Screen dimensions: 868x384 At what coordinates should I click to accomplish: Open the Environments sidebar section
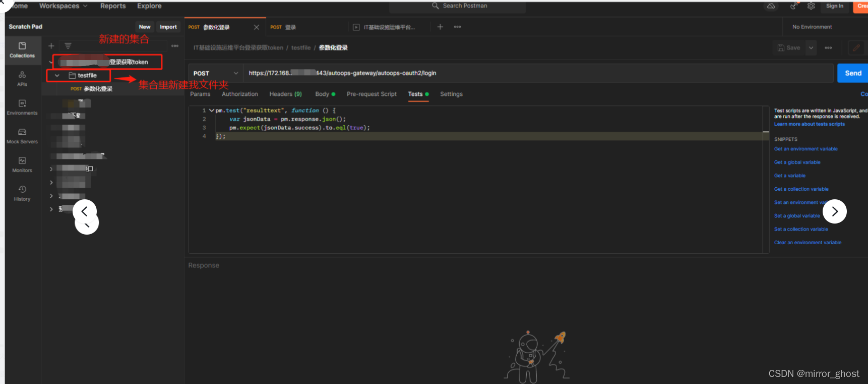click(22, 107)
